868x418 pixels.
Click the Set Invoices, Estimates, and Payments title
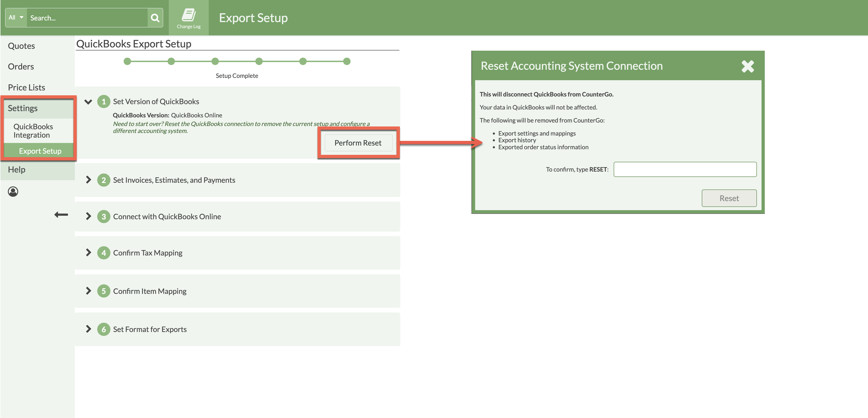coord(174,180)
